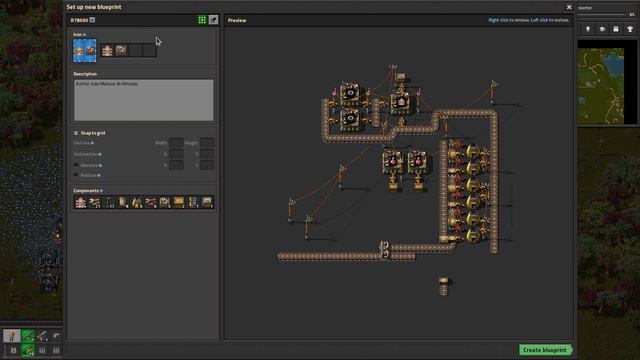This screenshot has height=360, width=640.
Task: Show info for the Icons label
Action: click(84, 35)
